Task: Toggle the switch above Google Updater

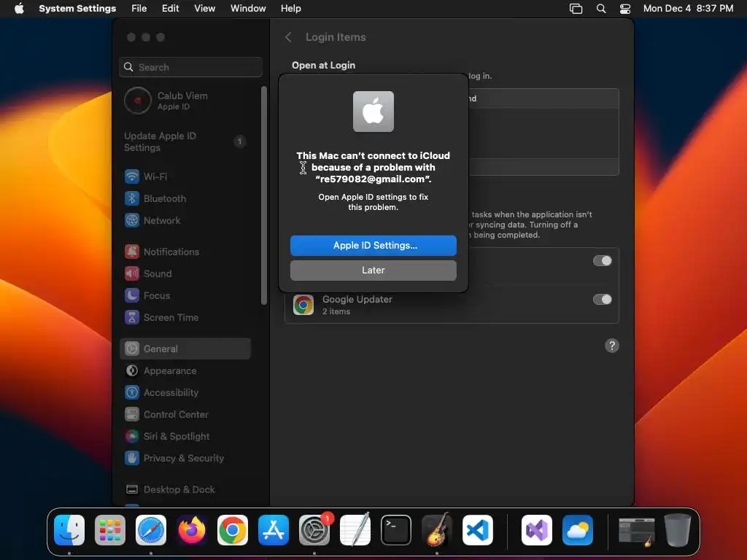Action: click(602, 261)
